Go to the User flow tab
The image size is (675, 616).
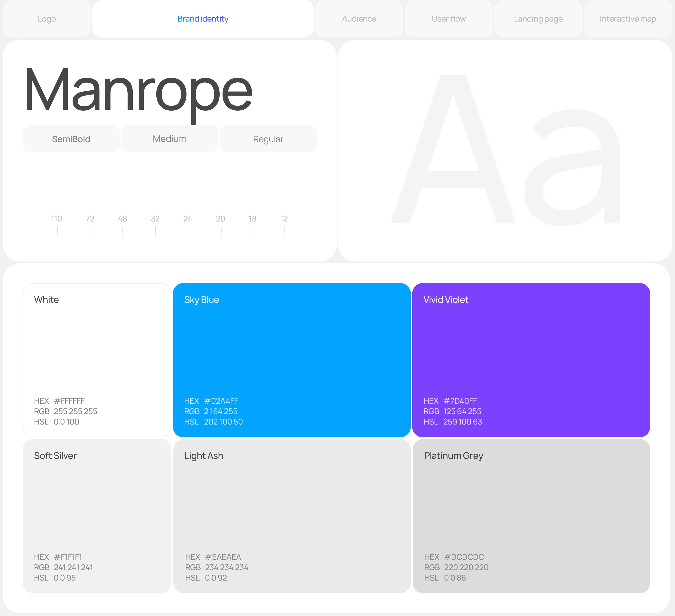coord(448,19)
